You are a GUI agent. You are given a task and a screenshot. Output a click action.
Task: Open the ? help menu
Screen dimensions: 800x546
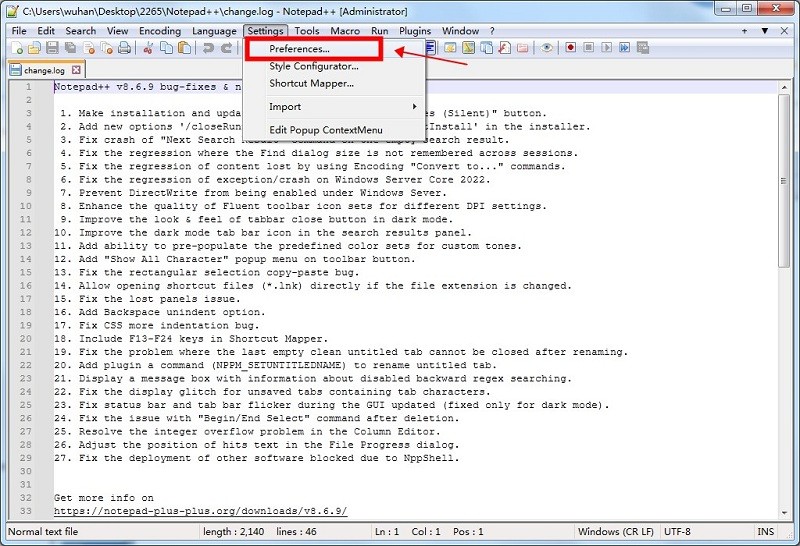pos(492,31)
